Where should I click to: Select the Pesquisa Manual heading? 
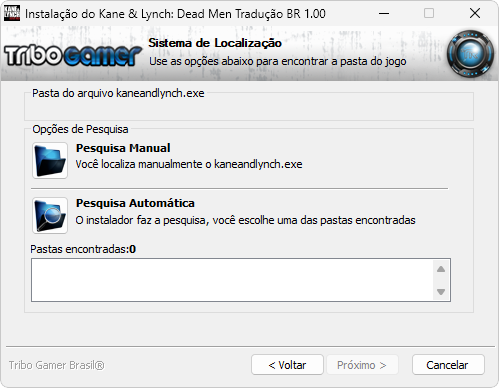pos(123,148)
